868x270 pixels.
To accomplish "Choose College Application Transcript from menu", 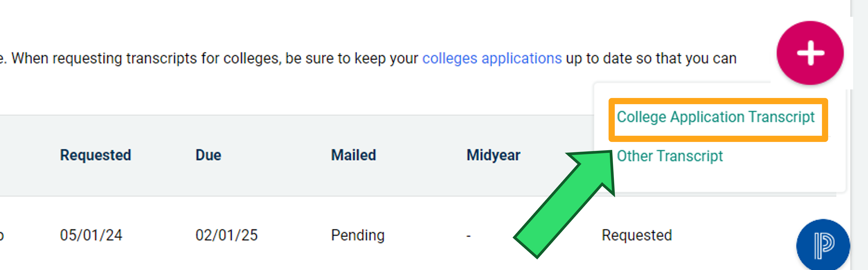I will pos(715,117).
